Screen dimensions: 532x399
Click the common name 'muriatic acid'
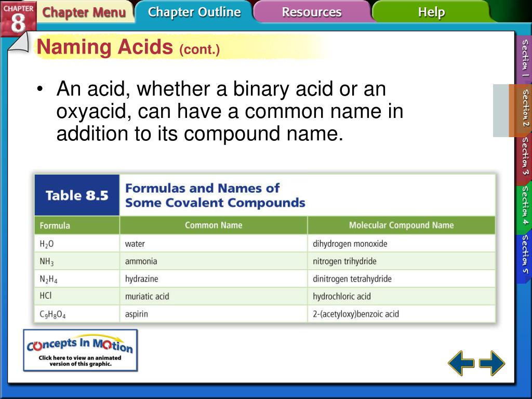pos(147,296)
